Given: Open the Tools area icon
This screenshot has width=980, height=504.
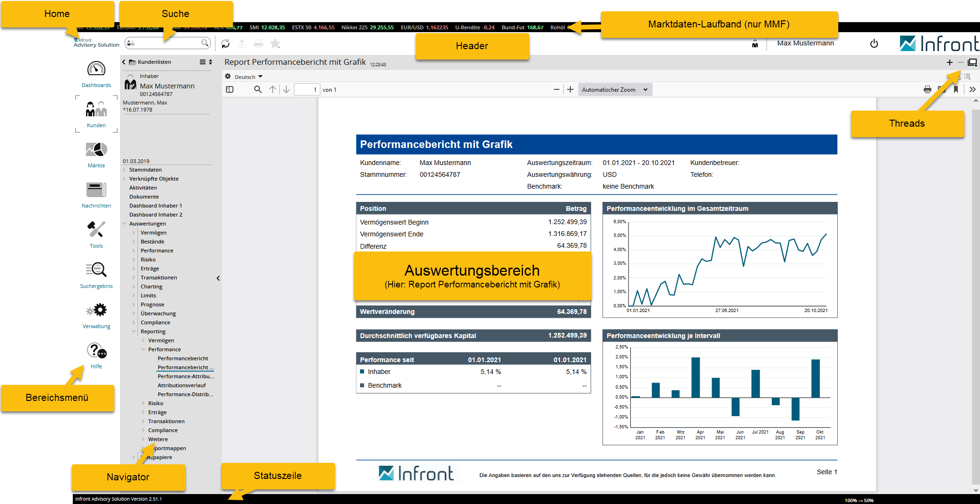Looking at the screenshot, I should pos(96,230).
